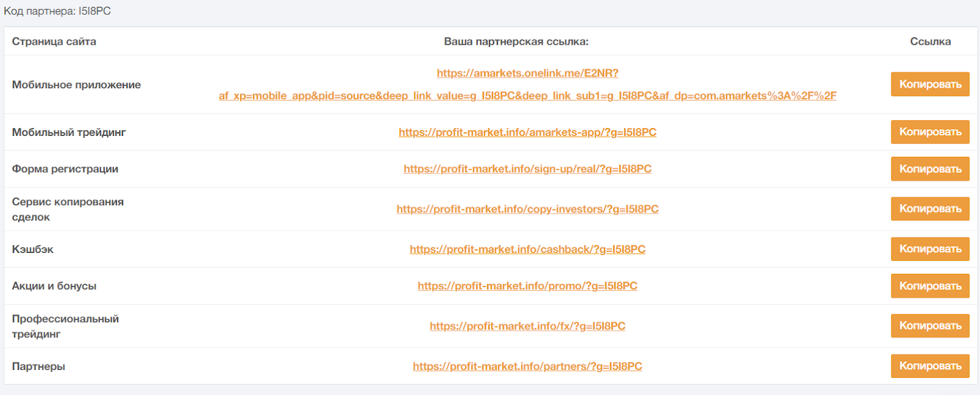The image size is (980, 395).
Task: Select the Мобильное приложение row label
Action: pos(77,85)
